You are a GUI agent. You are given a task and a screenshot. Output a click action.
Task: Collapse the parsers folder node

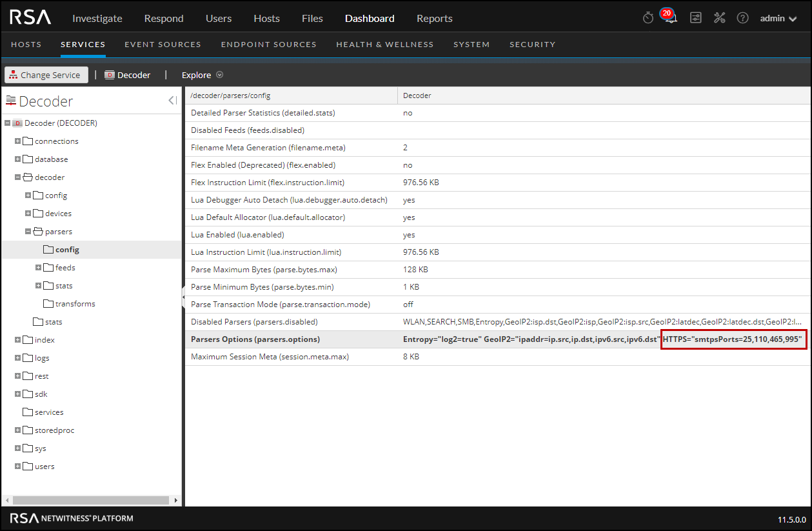pos(28,232)
